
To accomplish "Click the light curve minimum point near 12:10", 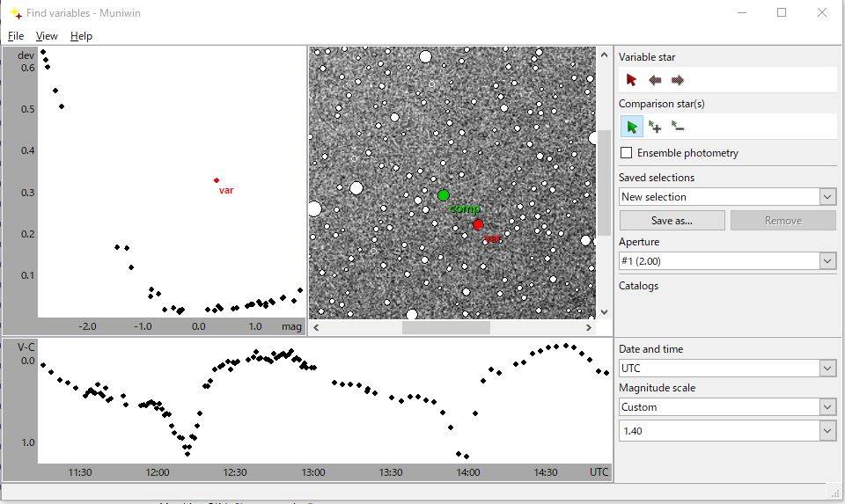I will click(x=187, y=454).
